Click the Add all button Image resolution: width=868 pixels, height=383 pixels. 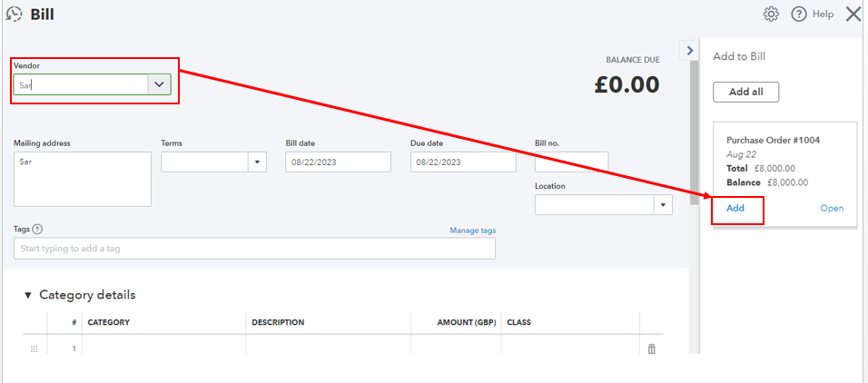click(745, 92)
